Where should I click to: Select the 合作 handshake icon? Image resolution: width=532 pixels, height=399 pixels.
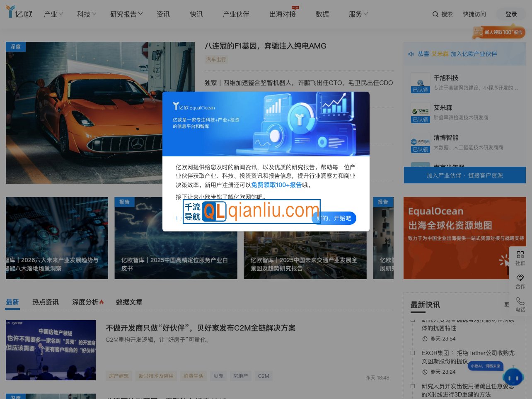520,278
